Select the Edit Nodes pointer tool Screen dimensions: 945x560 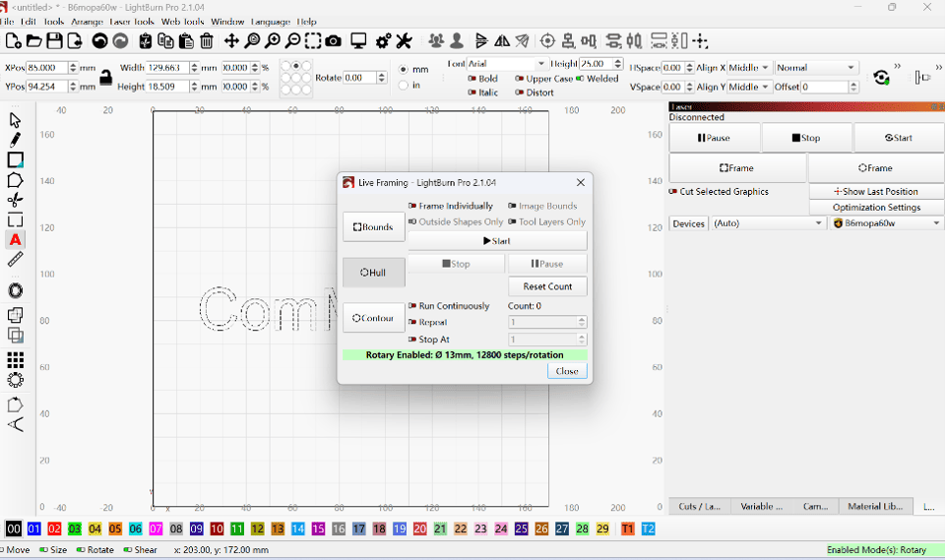point(15,120)
